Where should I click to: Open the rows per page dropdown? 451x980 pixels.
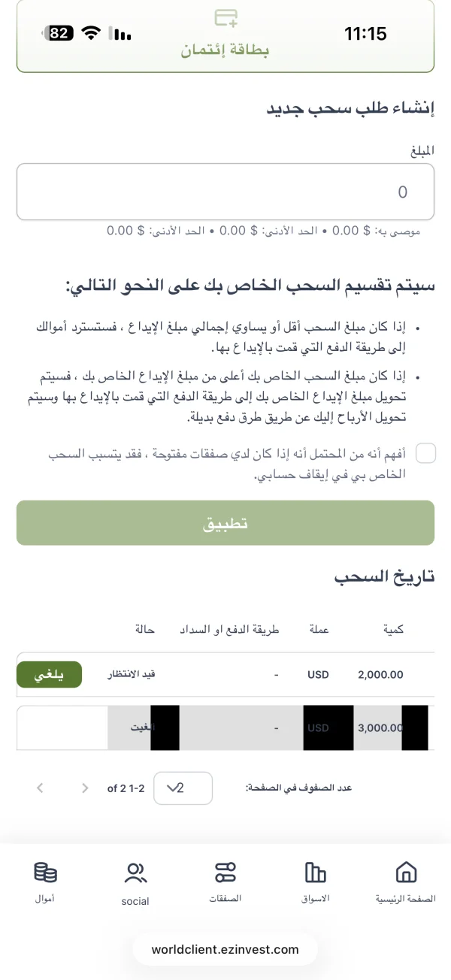pyautogui.click(x=183, y=788)
